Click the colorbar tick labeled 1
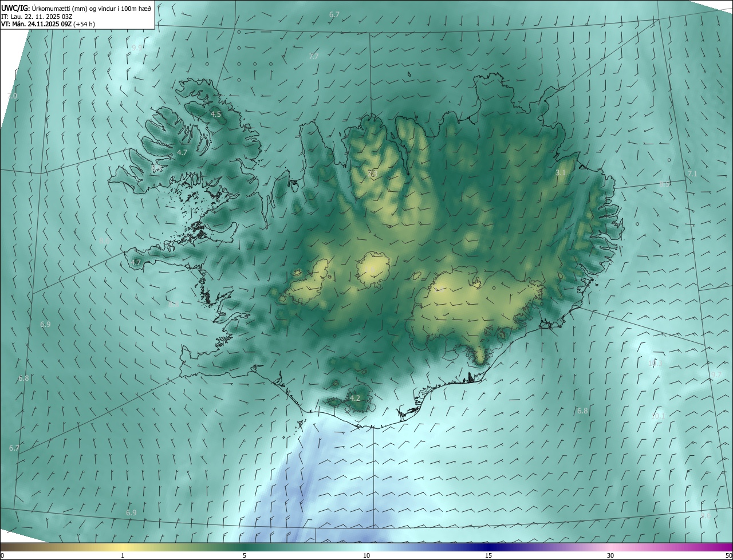The width and height of the screenshot is (733, 560). (123, 555)
